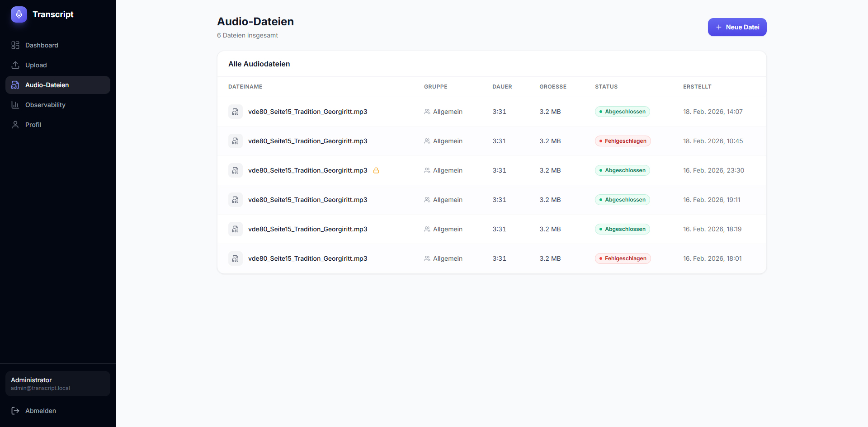The image size is (868, 427).
Task: Sign out via the Abmelden link
Action: (41, 411)
